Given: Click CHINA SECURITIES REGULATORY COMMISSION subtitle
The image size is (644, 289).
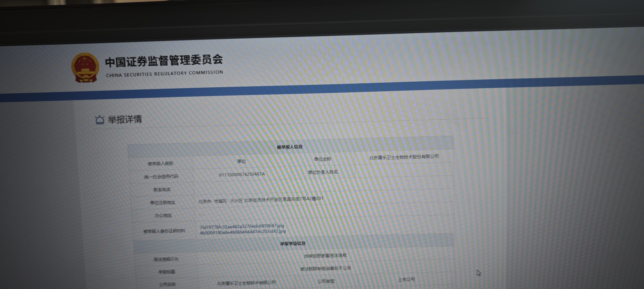Looking at the screenshot, I should (164, 74).
